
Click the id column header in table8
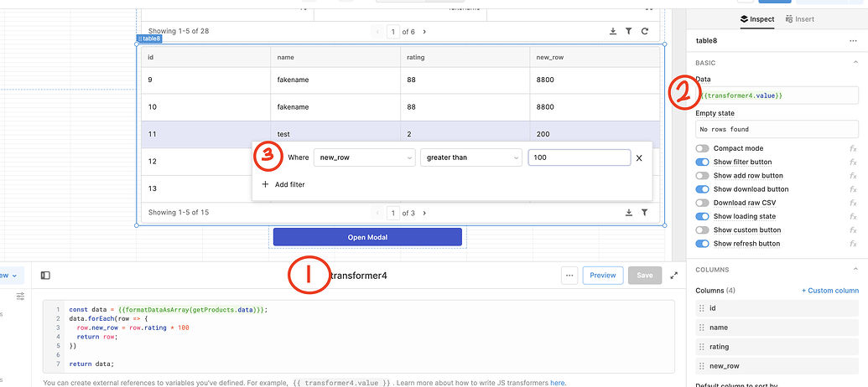click(206, 57)
